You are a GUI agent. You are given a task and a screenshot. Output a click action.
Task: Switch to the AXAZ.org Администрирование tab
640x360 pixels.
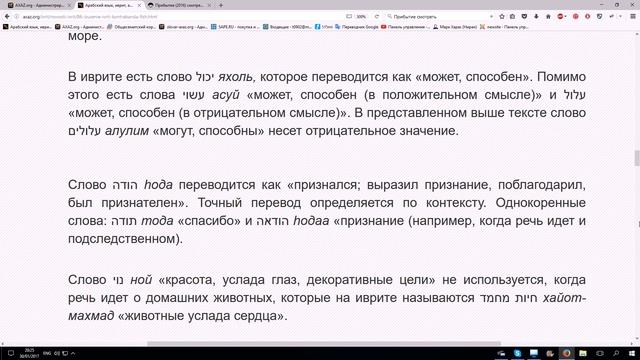click(36, 5)
